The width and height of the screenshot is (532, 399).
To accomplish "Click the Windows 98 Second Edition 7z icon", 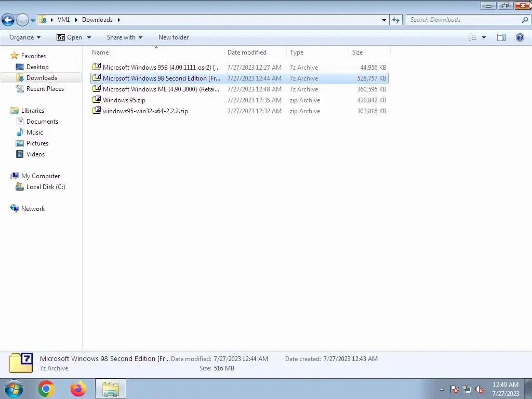I will [x=97, y=78].
